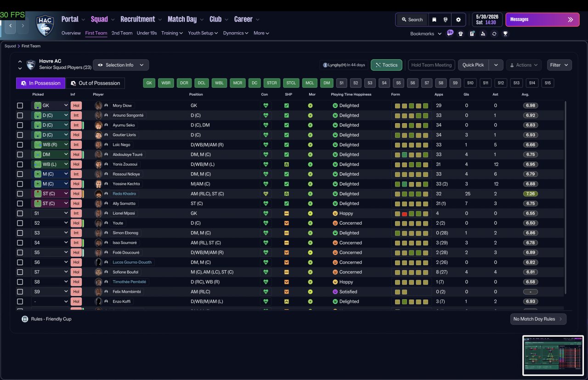Click Reda Khadra's 7.26 average rating pill

click(531, 194)
